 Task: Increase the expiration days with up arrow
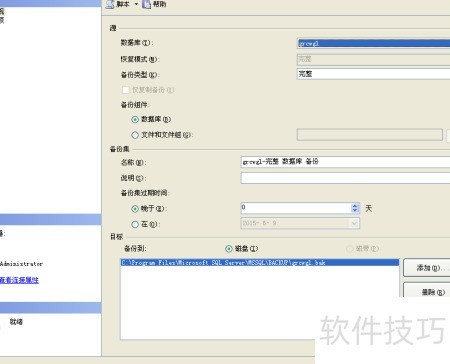click(355, 206)
